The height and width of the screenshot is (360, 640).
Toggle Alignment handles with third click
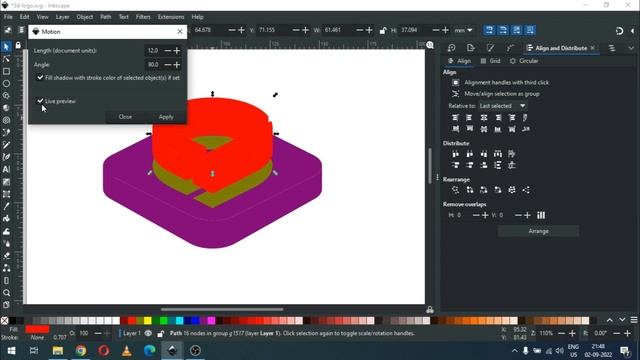point(456,82)
